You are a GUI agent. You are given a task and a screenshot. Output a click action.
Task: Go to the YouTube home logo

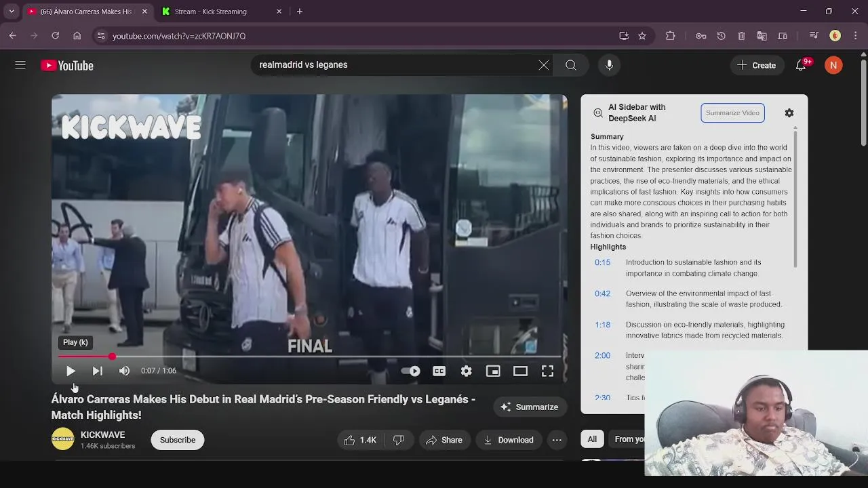pos(67,66)
